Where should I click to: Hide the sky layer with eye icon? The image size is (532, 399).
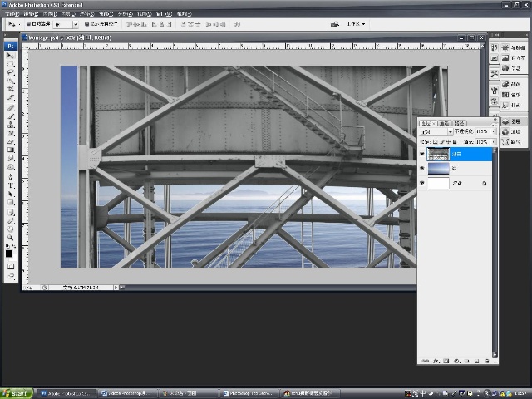pyautogui.click(x=422, y=168)
